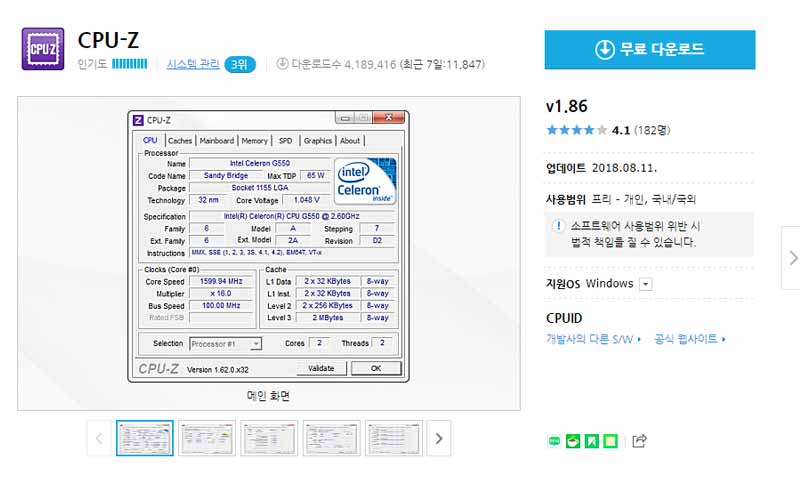This screenshot has width=800, height=498.
Task: Click the previous thumbnails arrow
Action: (x=99, y=438)
